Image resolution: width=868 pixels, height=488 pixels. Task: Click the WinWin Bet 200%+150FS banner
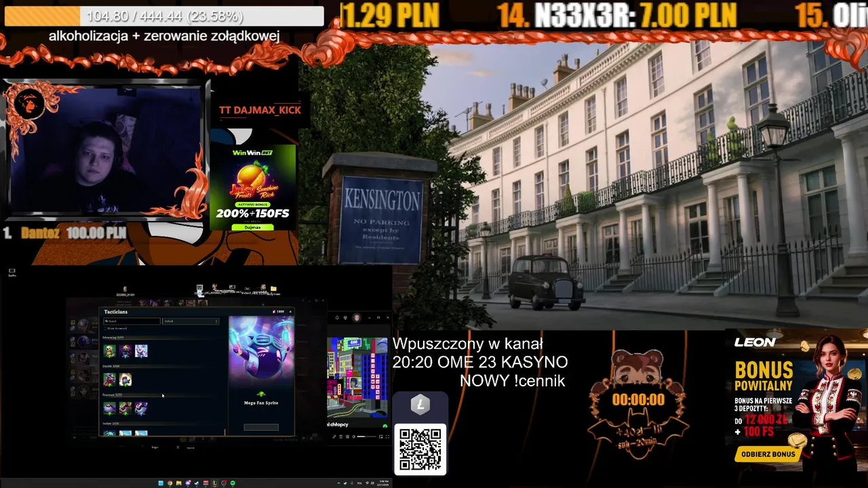(x=252, y=188)
